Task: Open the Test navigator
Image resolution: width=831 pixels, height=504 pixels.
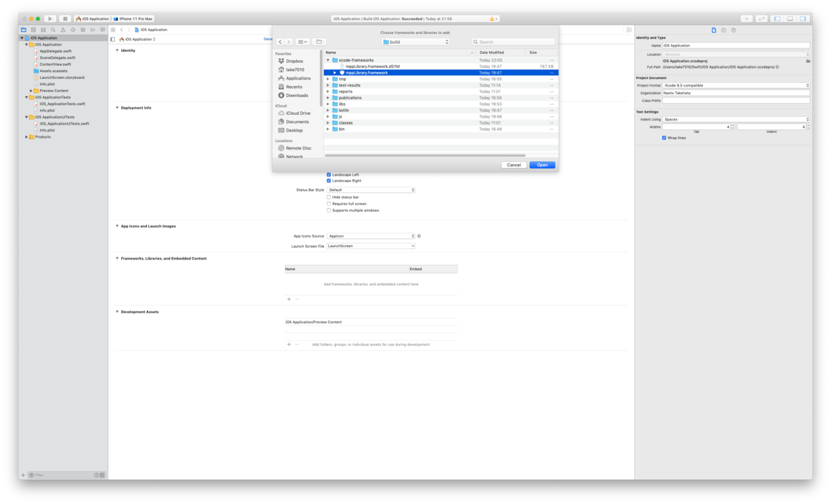Action: 73,30
